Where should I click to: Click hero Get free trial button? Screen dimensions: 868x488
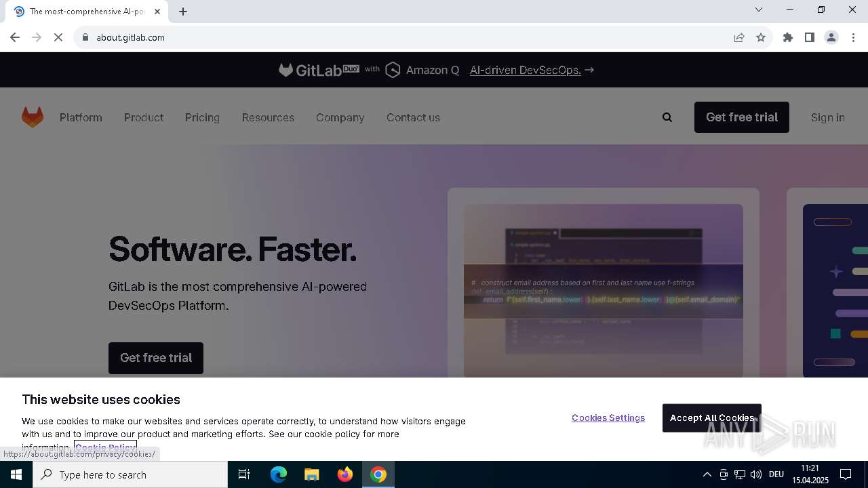(x=156, y=358)
